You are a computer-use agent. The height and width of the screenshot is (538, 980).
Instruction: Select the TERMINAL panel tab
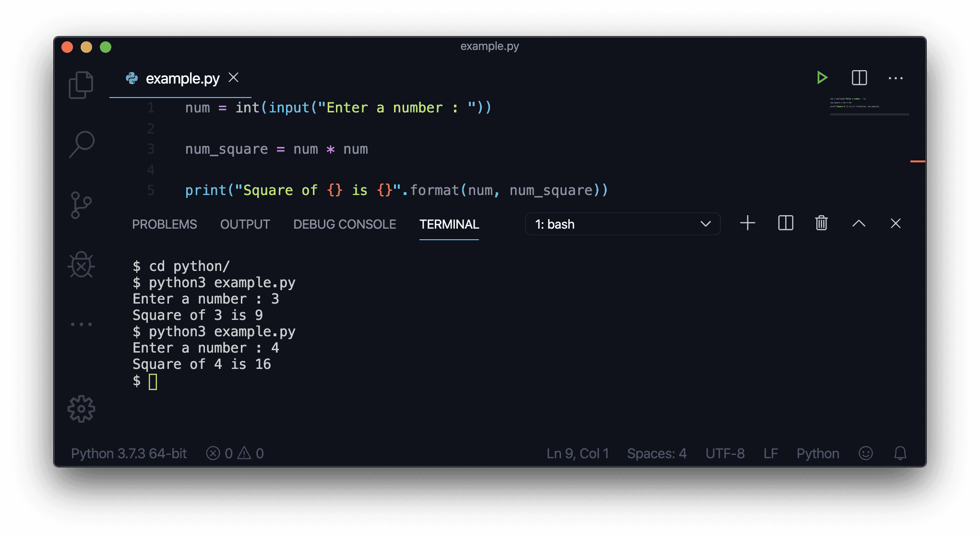[x=449, y=224]
